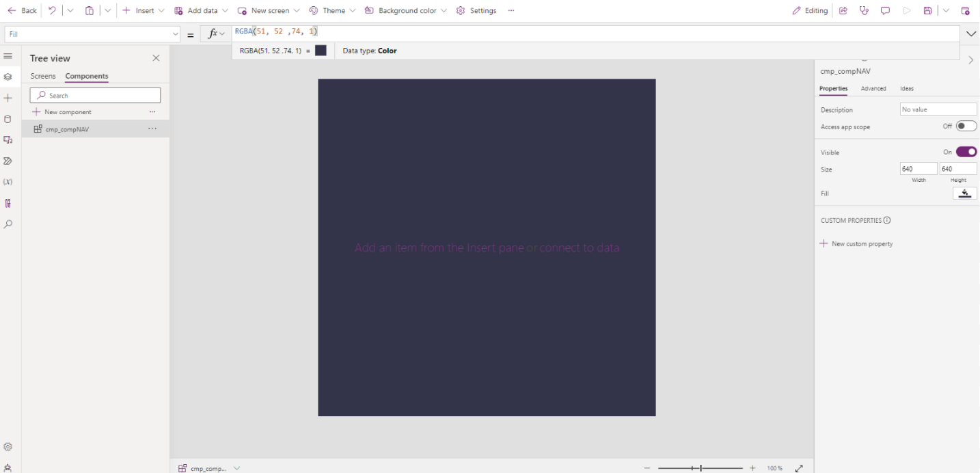Viewport: 980px width, 473px height.
Task: Toggle Visible off for cmp_compNAV
Action: click(966, 151)
